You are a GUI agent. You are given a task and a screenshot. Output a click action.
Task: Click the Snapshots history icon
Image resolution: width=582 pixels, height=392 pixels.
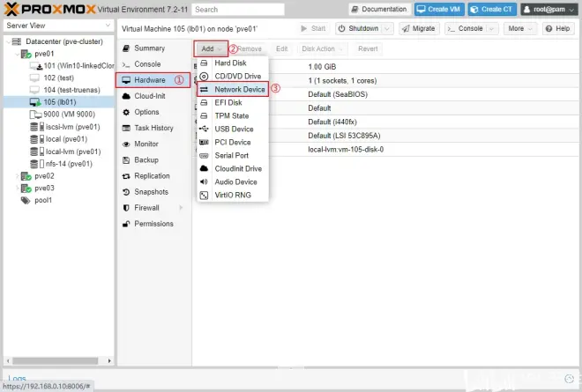click(x=126, y=192)
